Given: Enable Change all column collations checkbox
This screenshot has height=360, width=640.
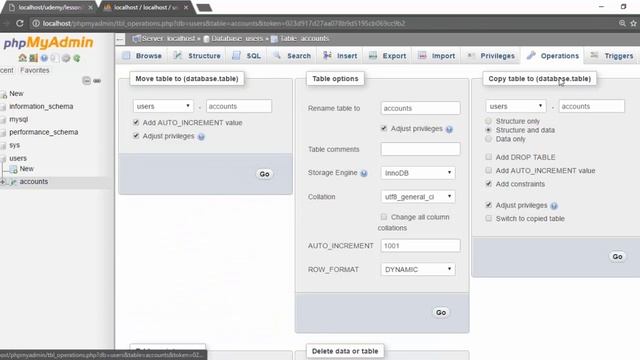Looking at the screenshot, I should click(384, 217).
